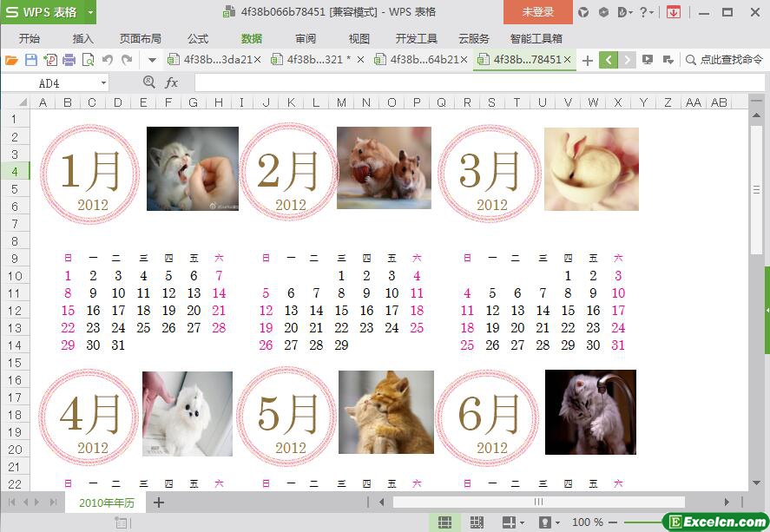Select the 2010年年历 sheet tab

coord(107,502)
